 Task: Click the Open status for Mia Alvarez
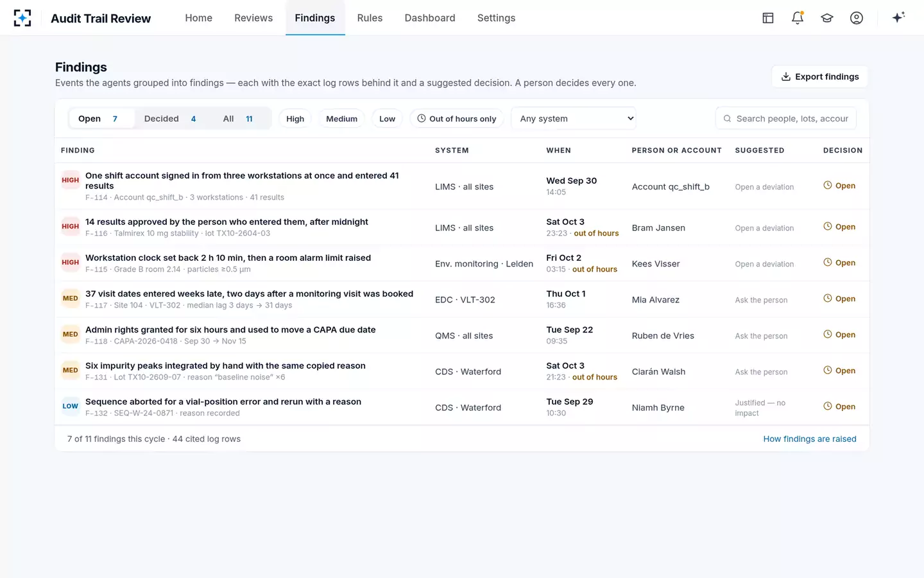839,299
